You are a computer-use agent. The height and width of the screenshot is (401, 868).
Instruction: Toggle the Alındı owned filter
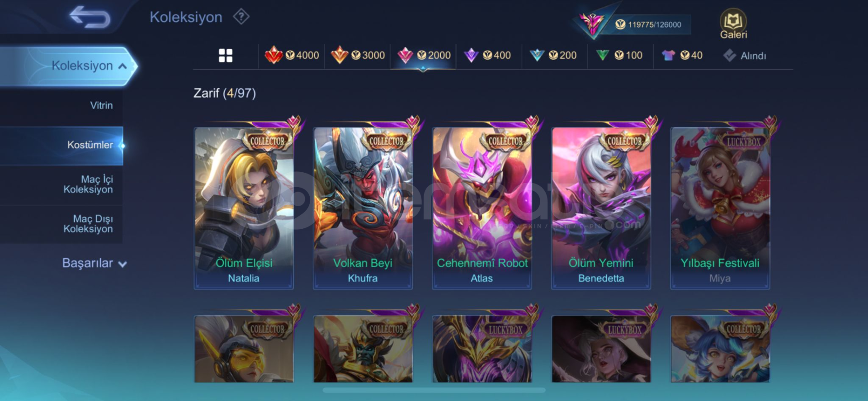point(744,56)
